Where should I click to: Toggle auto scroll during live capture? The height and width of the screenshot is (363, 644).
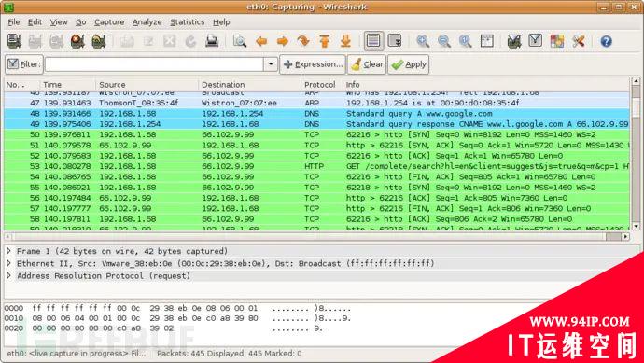click(x=395, y=41)
